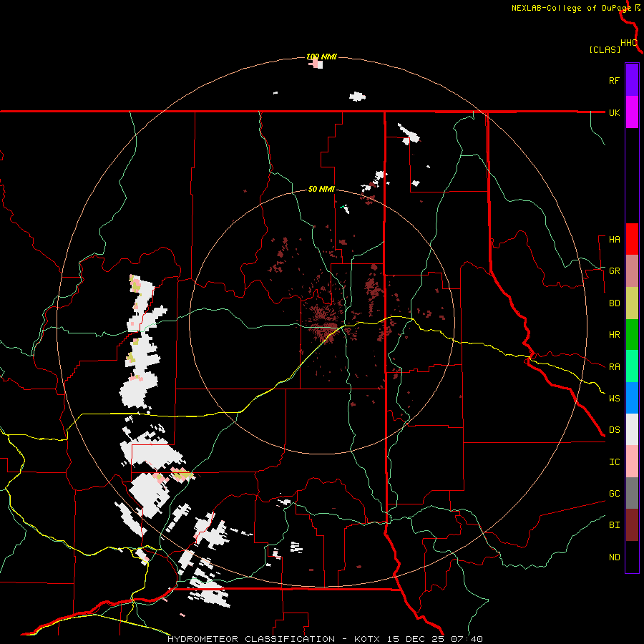
Task: Click the light green RA legend swatch
Action: 632,366
